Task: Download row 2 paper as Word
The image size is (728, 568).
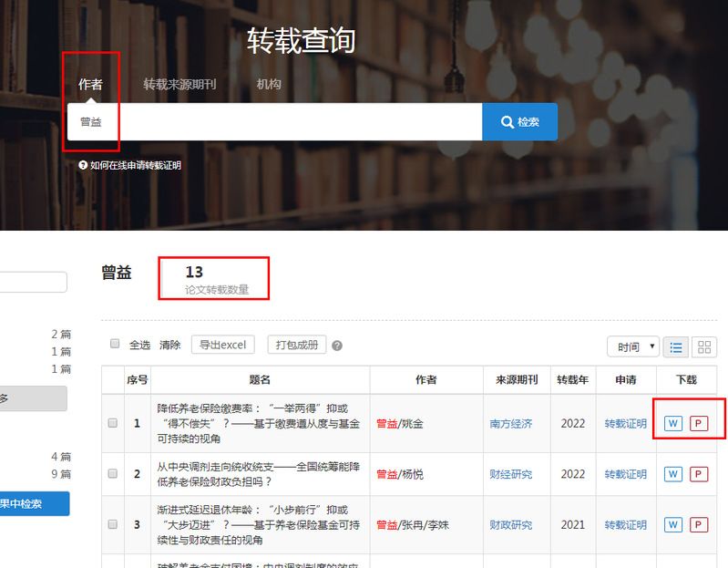Action: pos(673,474)
